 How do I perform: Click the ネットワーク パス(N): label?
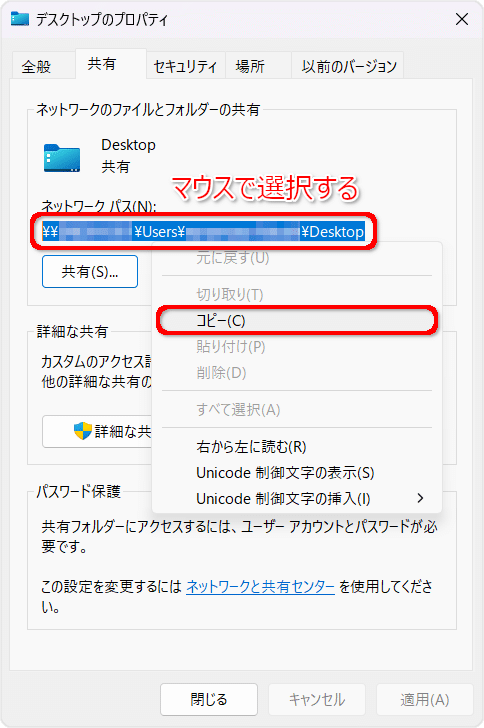pyautogui.click(x=99, y=206)
